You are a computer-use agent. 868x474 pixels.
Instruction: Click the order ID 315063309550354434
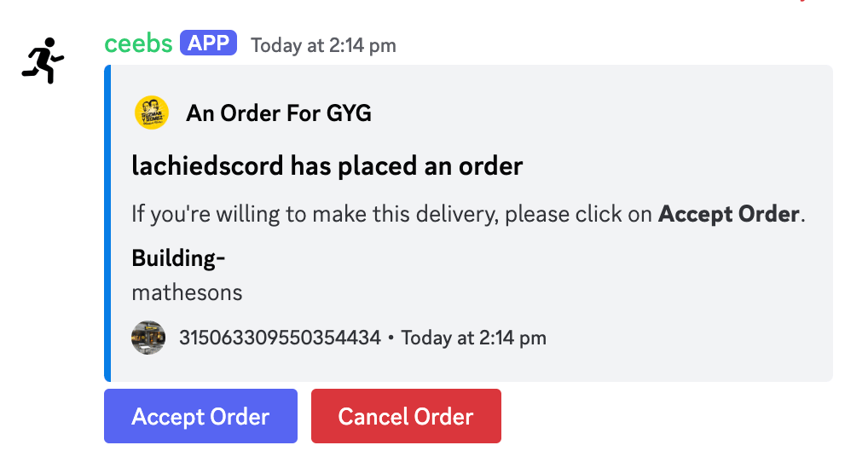tap(280, 338)
